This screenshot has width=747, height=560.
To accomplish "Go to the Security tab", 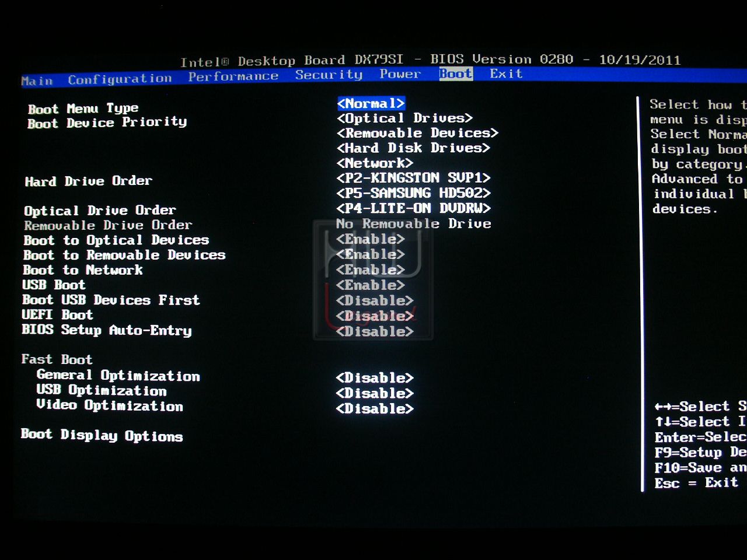I will point(329,75).
